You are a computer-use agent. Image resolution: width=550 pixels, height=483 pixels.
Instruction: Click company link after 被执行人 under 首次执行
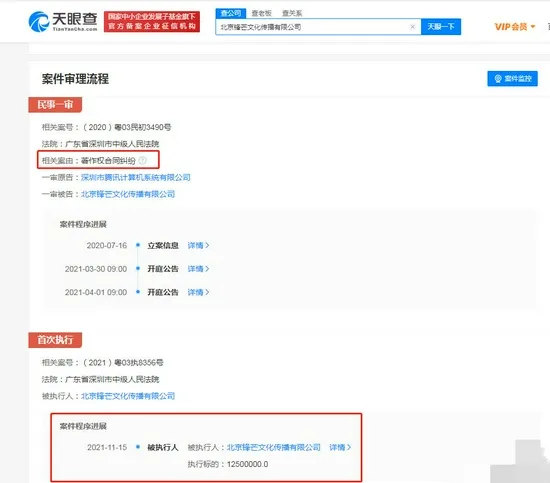[128, 396]
